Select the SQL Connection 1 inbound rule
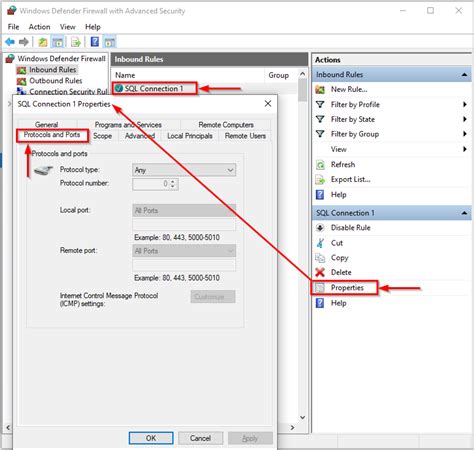This screenshot has width=474, height=450. (x=154, y=88)
